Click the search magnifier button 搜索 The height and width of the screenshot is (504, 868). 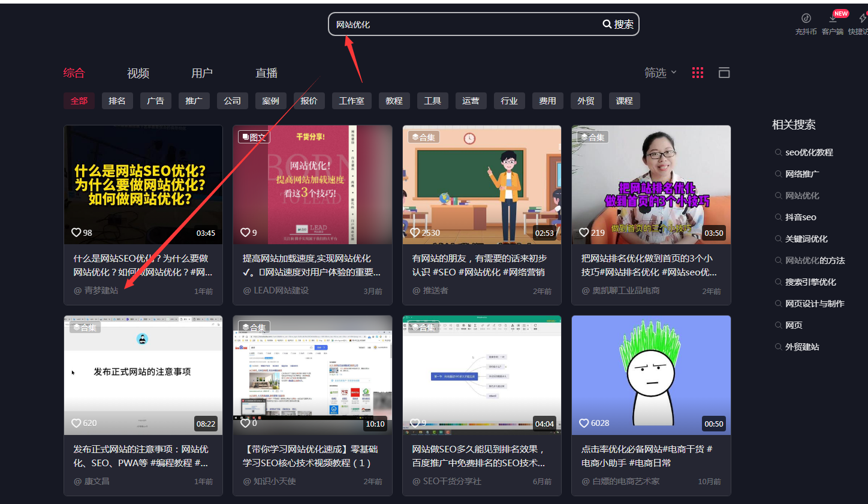pyautogui.click(x=618, y=25)
